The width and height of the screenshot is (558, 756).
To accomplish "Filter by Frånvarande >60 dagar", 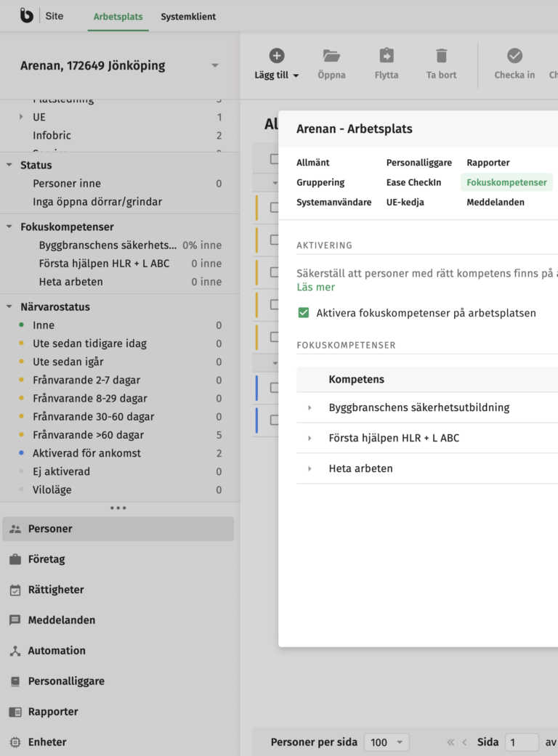I will pyautogui.click(x=88, y=435).
